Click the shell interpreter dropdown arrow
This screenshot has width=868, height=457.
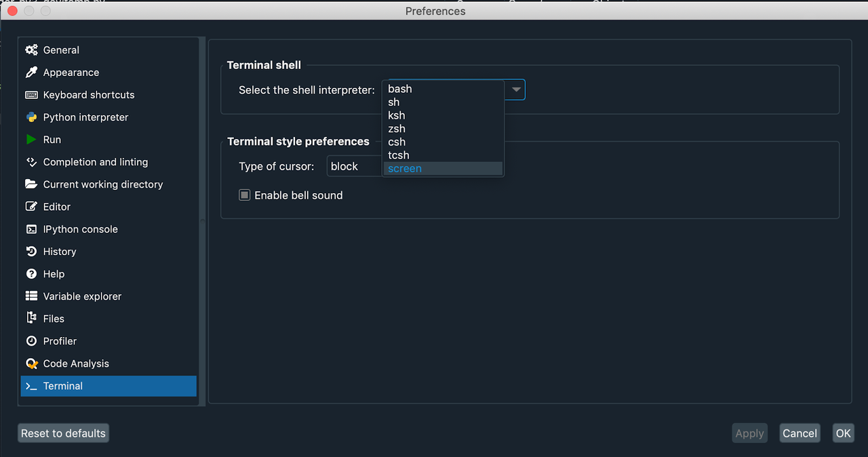tap(516, 90)
